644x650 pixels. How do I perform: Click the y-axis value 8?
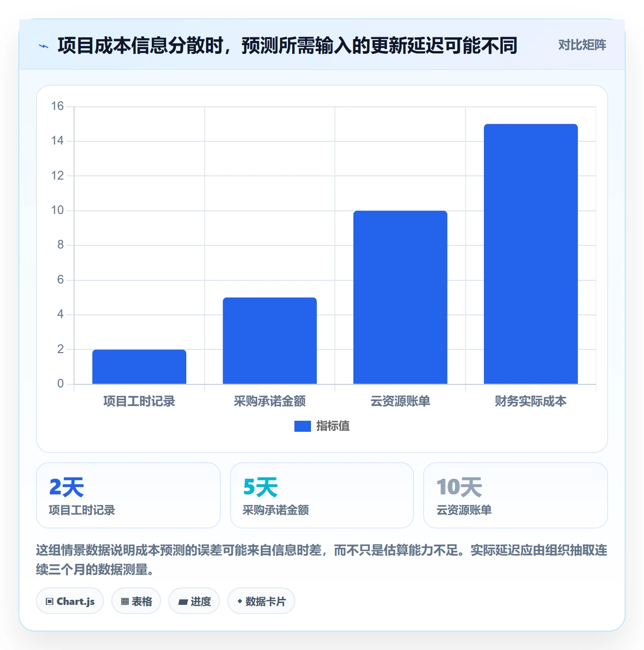60,245
